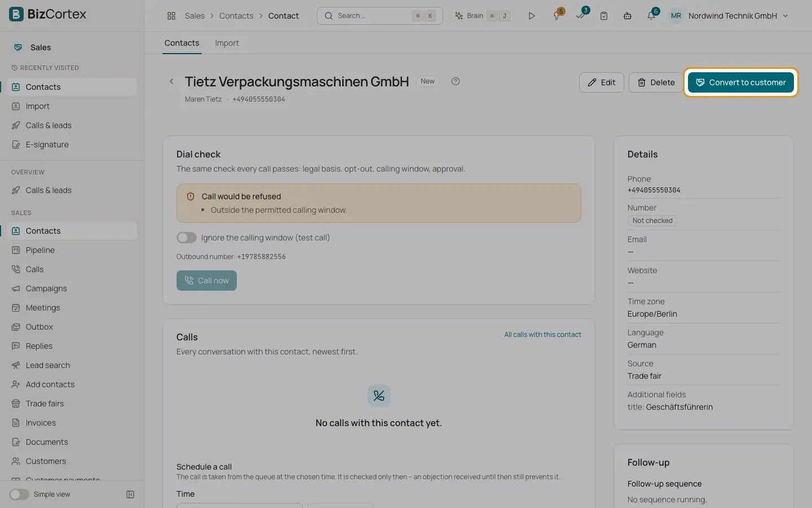Image resolution: width=812 pixels, height=508 pixels.
Task: Click the Contacts breadcrumb link
Action: pyautogui.click(x=236, y=16)
